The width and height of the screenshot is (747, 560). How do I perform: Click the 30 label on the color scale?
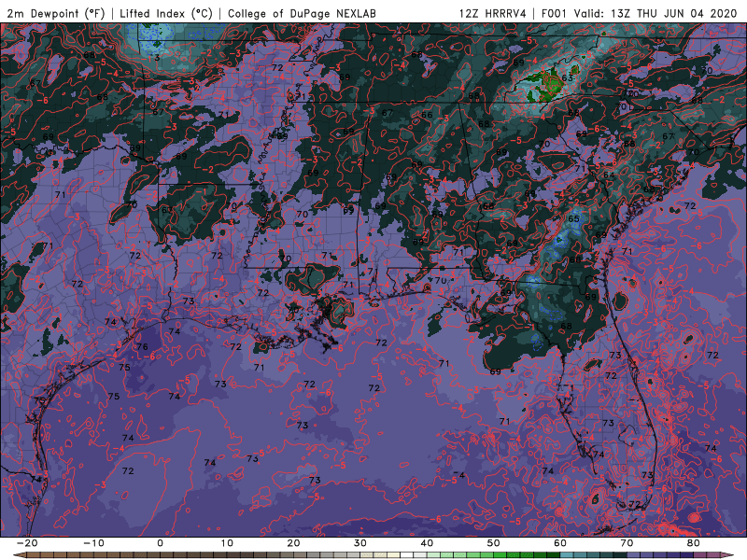[360, 543]
